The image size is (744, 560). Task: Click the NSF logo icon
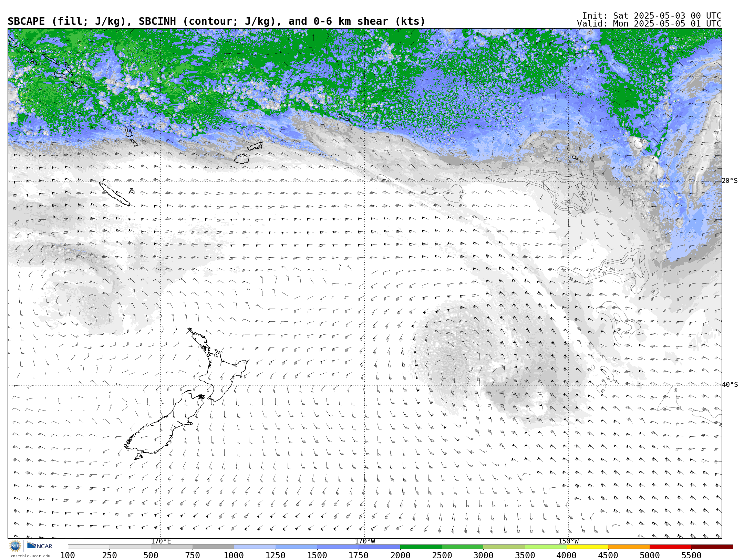[15, 546]
